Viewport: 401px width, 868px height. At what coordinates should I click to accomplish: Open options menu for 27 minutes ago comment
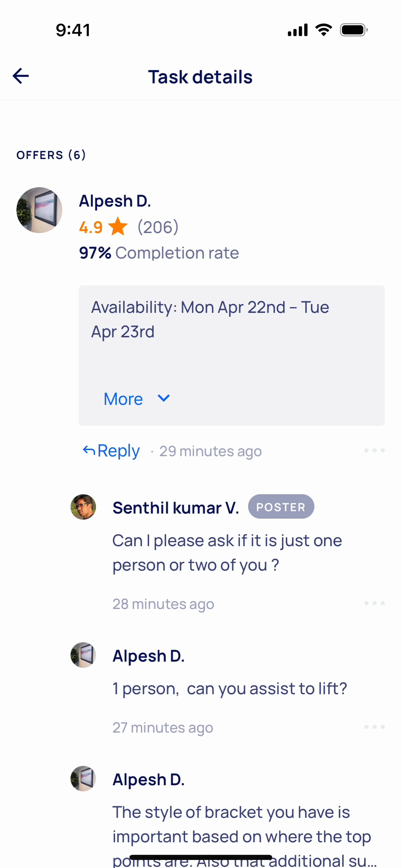374,727
